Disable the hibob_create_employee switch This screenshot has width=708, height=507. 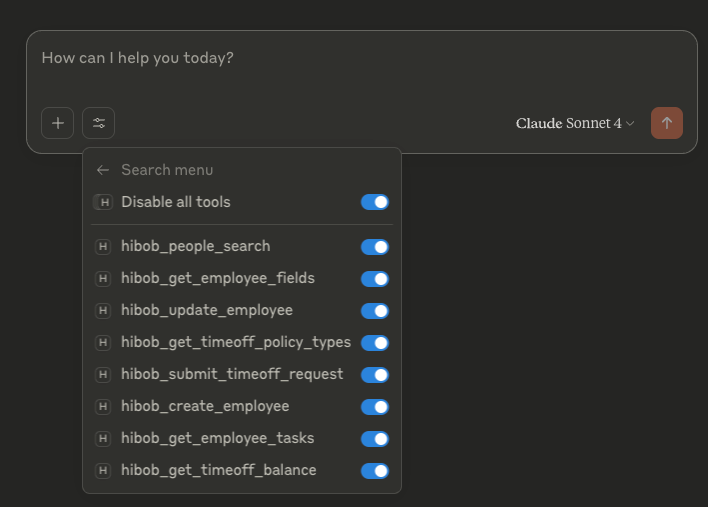point(375,407)
